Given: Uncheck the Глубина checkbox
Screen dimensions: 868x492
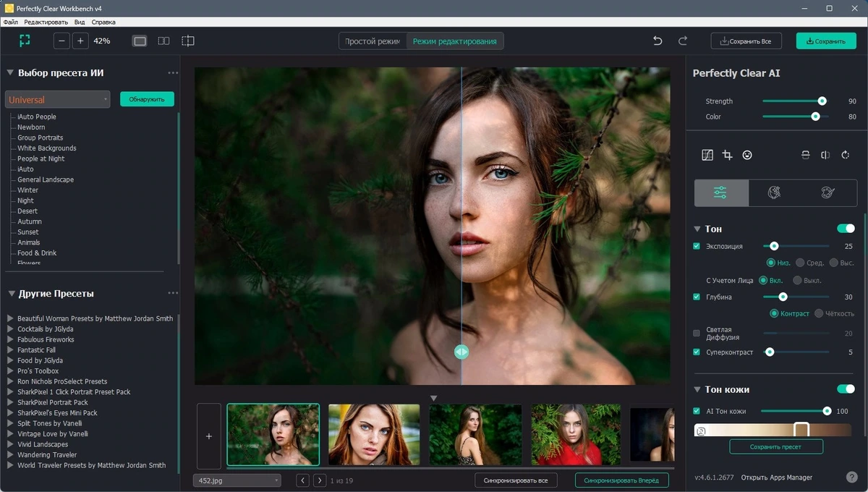Looking at the screenshot, I should 697,297.
